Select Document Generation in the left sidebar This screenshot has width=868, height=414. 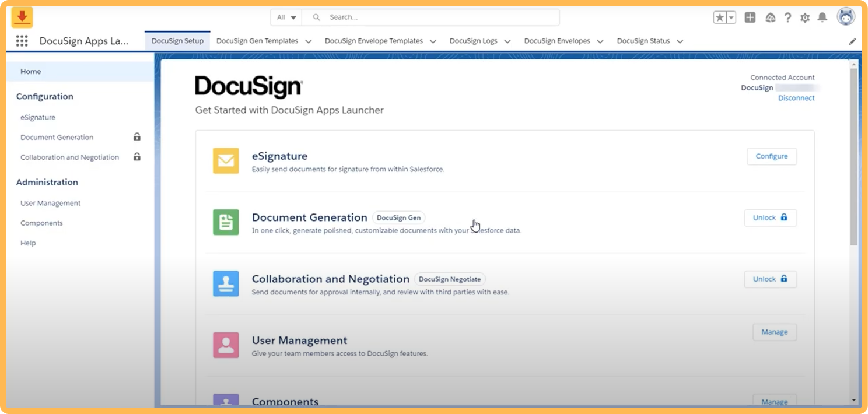pyautogui.click(x=57, y=137)
